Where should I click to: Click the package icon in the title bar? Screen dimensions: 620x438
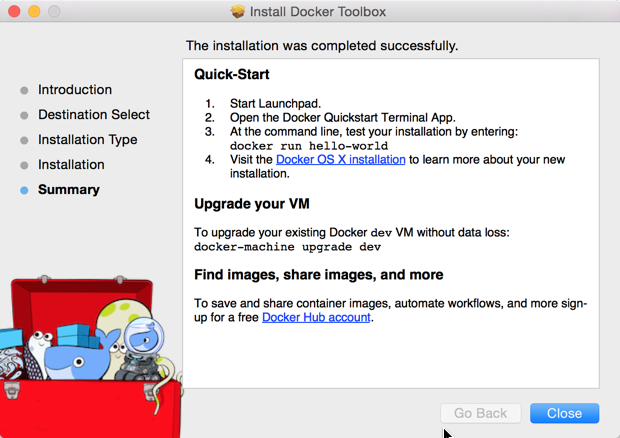point(238,12)
